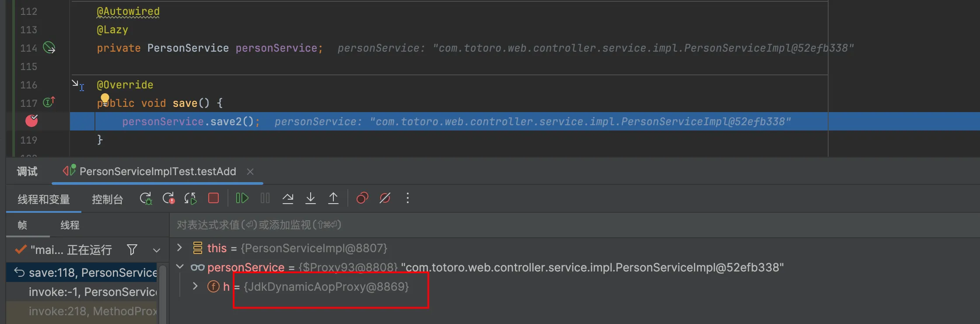Click the Toggle auto-test rerun icon
This screenshot has height=324, width=980.
click(x=191, y=199)
